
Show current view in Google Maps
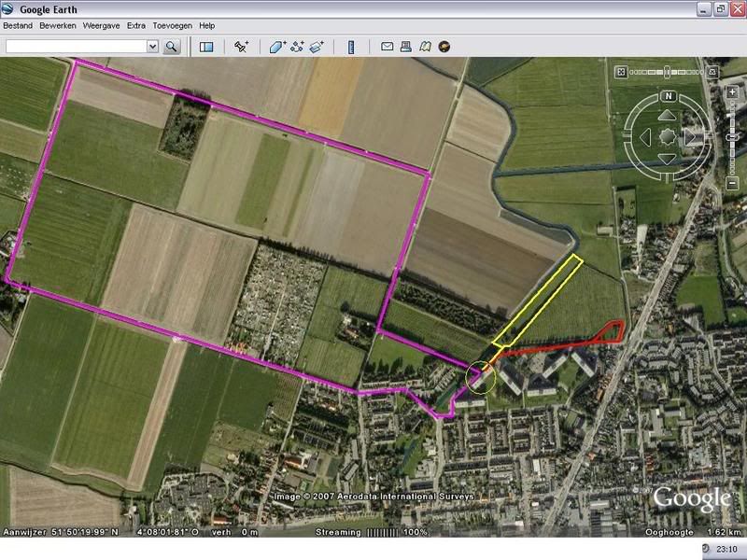(425, 46)
